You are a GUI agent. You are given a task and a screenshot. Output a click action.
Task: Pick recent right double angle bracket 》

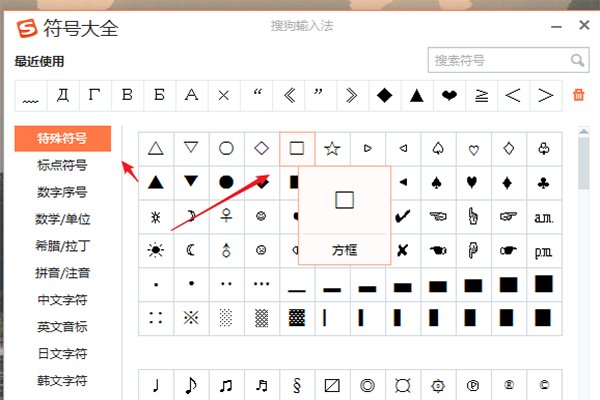(x=352, y=95)
